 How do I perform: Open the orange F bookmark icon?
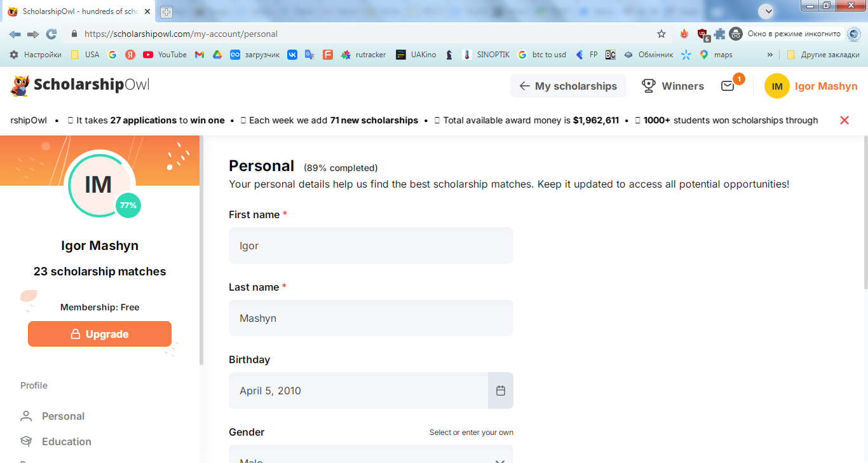pyautogui.click(x=328, y=55)
